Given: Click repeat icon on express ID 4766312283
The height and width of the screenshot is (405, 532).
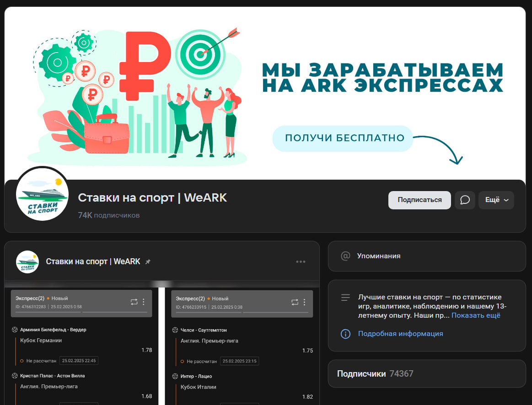Looking at the screenshot, I should 134,302.
